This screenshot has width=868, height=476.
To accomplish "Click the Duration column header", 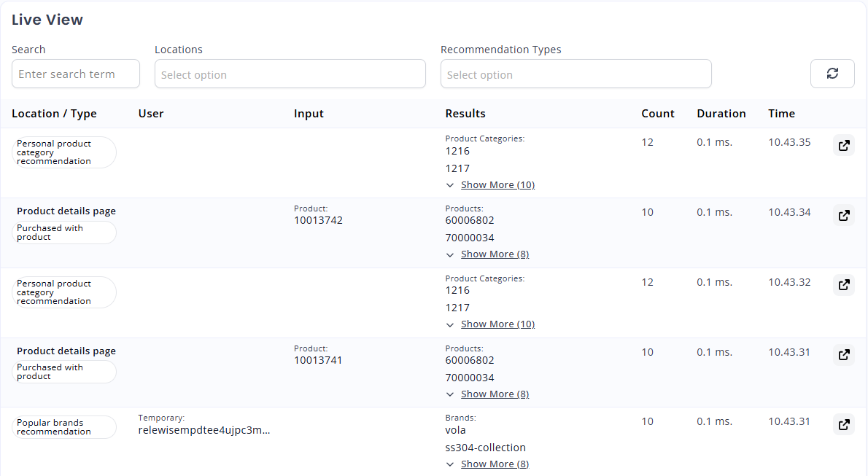I will (721, 114).
